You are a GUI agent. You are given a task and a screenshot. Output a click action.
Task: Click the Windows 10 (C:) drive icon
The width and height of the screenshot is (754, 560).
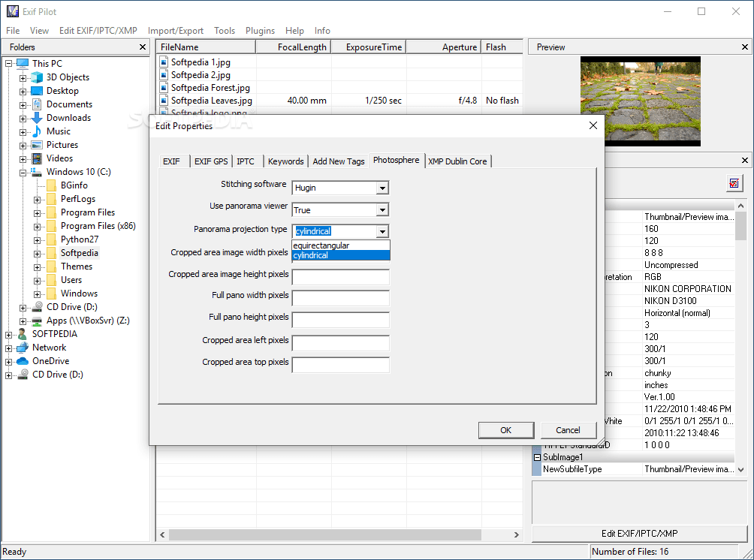pyautogui.click(x=37, y=172)
